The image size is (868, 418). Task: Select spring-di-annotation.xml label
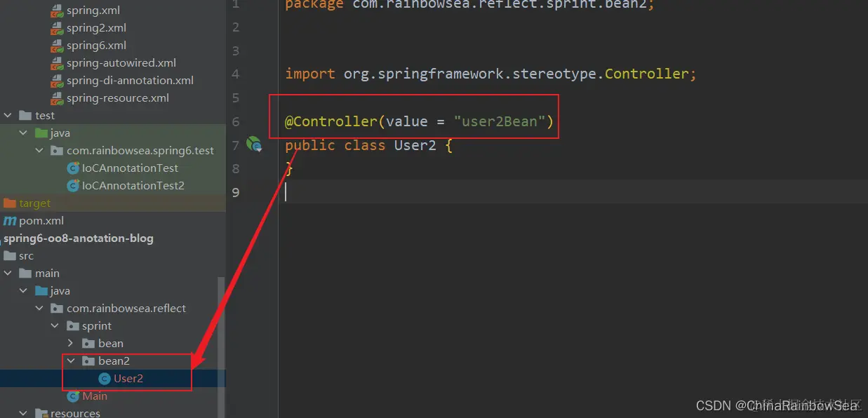coord(130,81)
